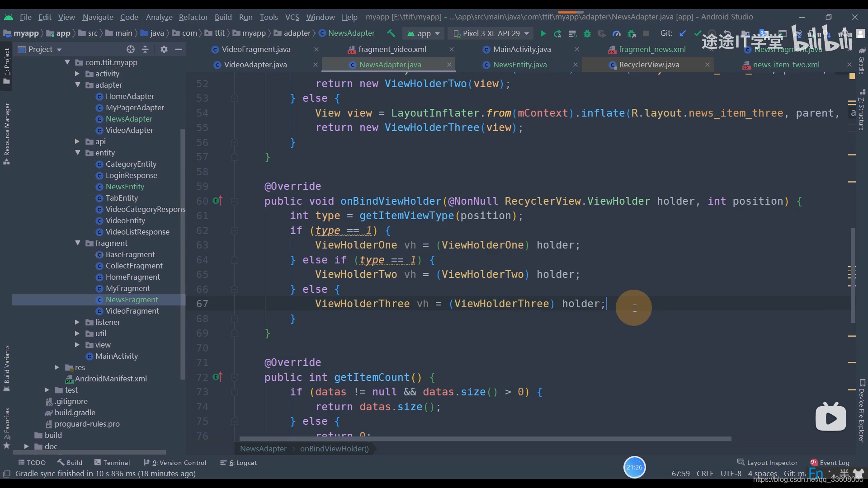The image size is (868, 488).
Task: Hide the Project panel with minus icon
Action: [179, 49]
